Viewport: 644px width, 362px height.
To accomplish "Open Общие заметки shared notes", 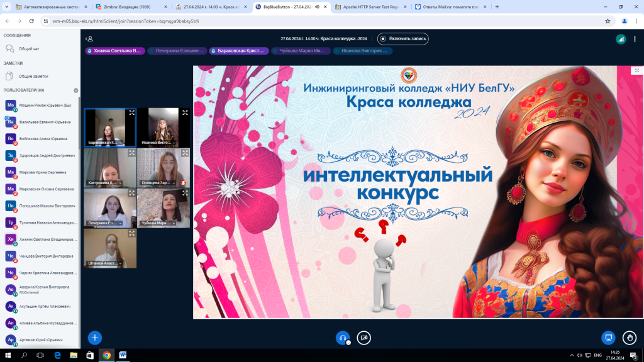I will [40, 76].
